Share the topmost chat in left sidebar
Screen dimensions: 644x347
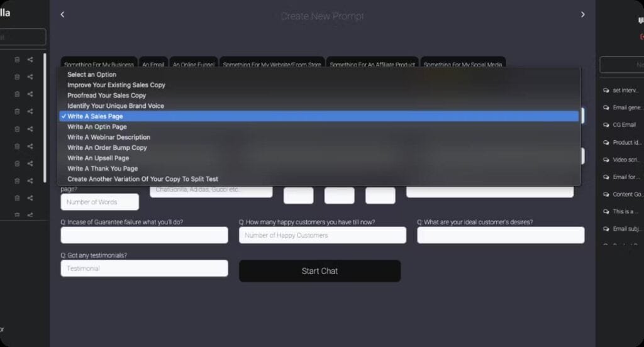30,60
